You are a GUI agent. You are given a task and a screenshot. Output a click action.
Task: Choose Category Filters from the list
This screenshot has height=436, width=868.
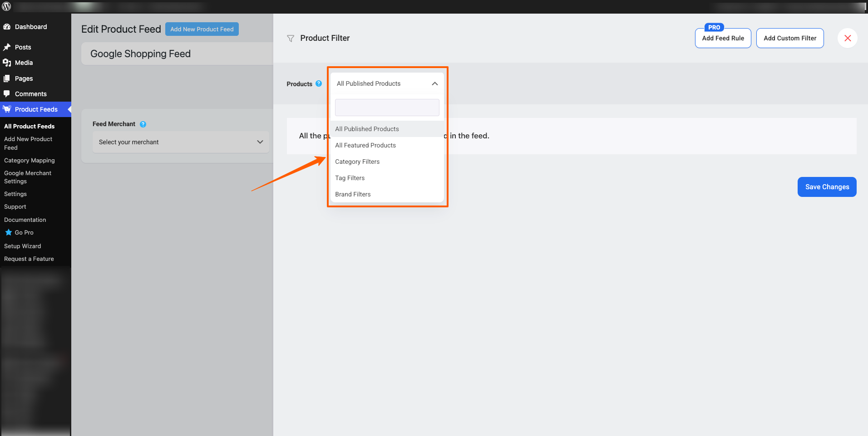pos(357,162)
